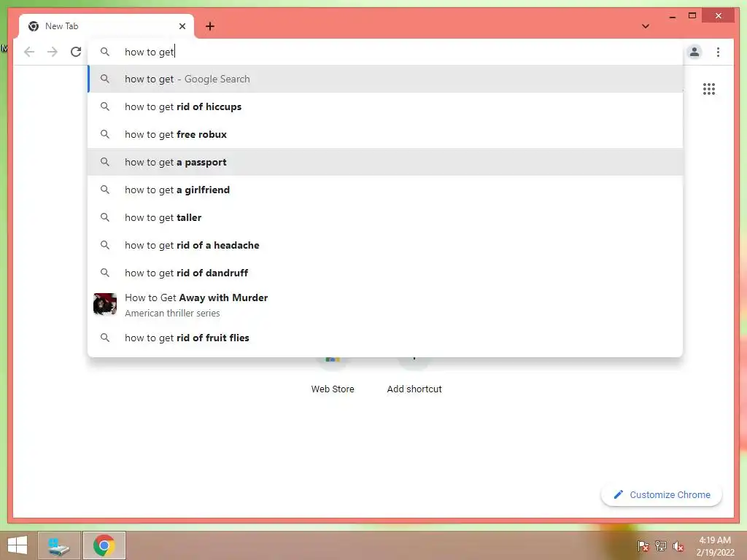Image resolution: width=747 pixels, height=560 pixels.
Task: Select the New Tab tab
Action: pos(107,26)
